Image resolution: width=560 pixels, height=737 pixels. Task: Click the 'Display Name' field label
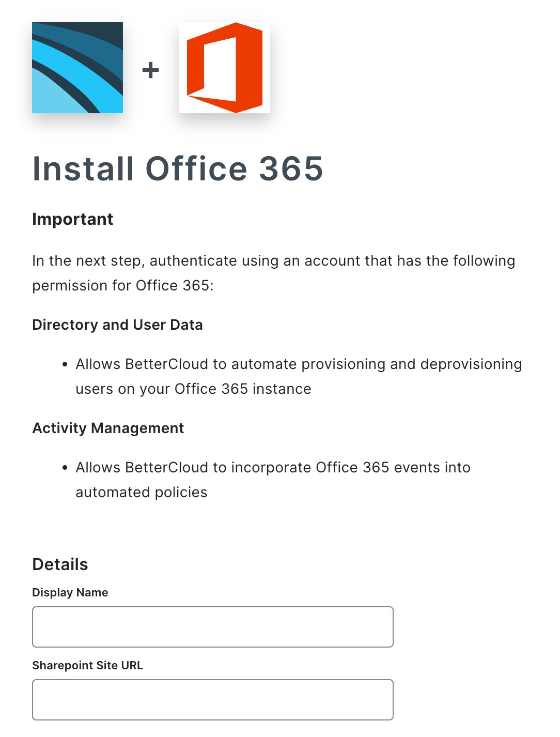pos(70,593)
